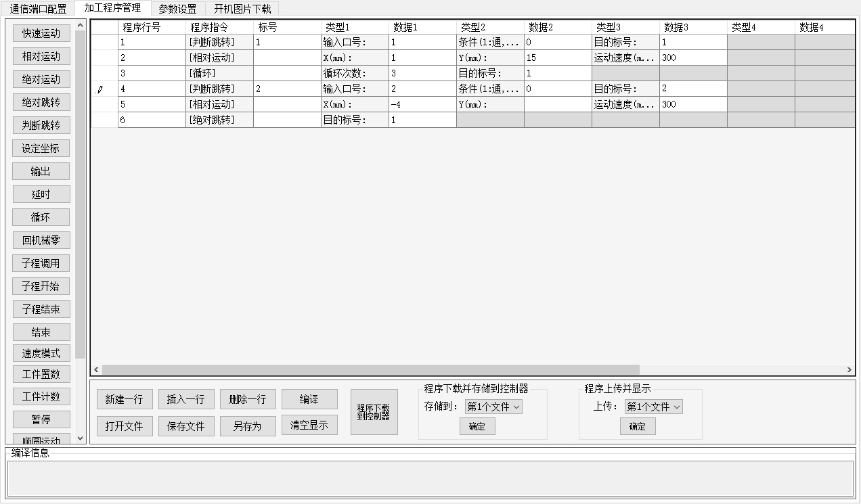The width and height of the screenshot is (861, 504).
Task: Select the 加工程序管理 tab
Action: click(x=112, y=8)
